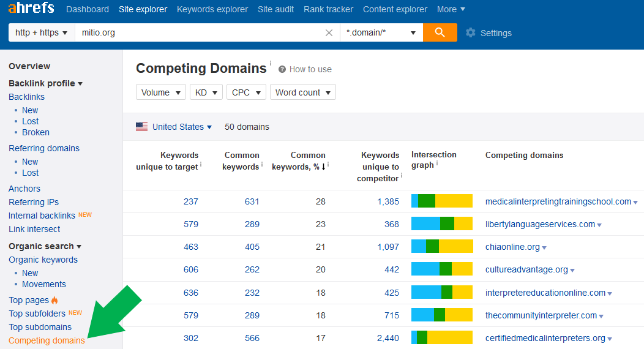Clear the mitio.org search field with X
This screenshot has width=644, height=349.
[329, 33]
